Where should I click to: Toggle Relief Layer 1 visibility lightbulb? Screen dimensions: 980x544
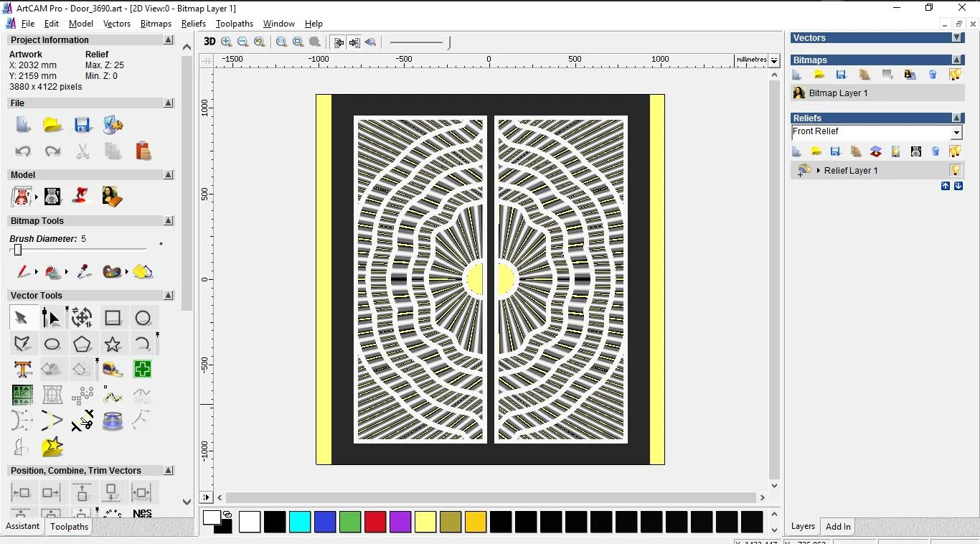pyautogui.click(x=955, y=170)
